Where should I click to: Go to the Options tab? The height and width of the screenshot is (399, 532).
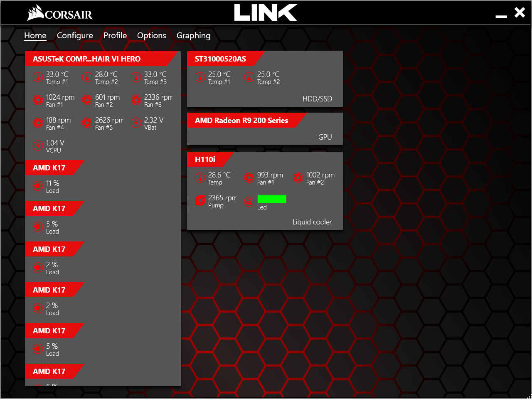tap(151, 36)
